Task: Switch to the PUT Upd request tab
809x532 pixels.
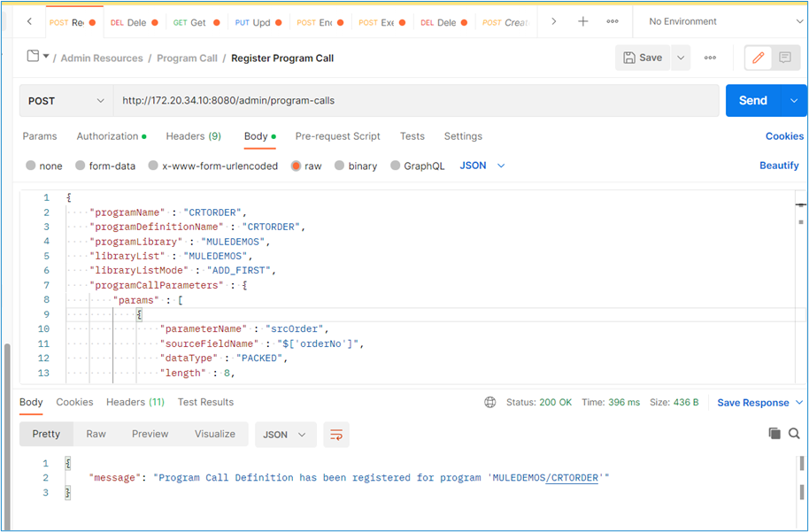Action: [259, 22]
